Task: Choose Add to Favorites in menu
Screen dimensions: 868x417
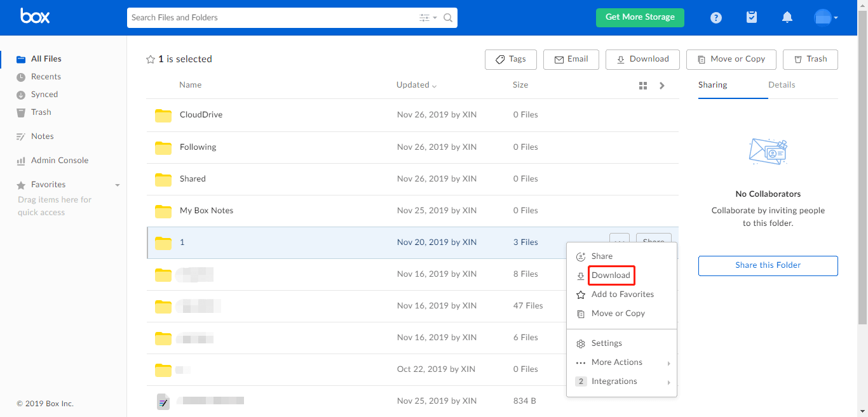Action: pyautogui.click(x=622, y=295)
